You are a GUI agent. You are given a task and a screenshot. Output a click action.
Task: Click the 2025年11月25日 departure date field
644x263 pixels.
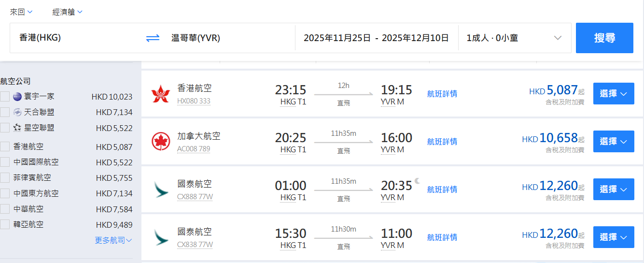click(x=337, y=38)
